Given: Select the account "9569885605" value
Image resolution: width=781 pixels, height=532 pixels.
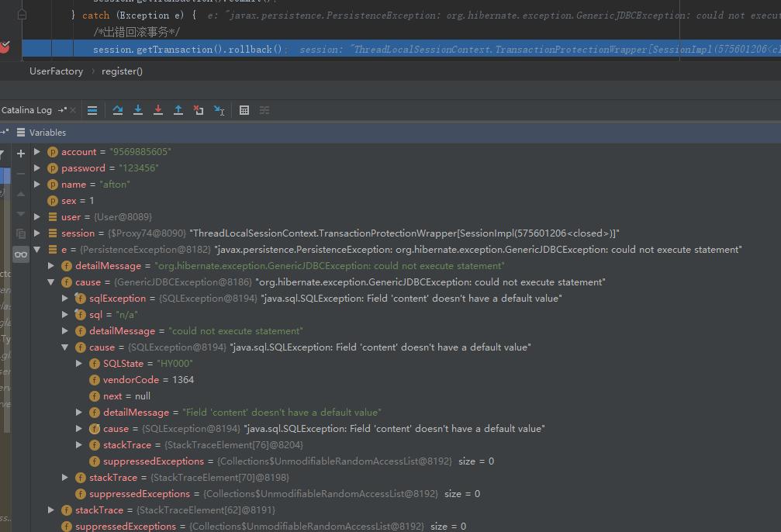Looking at the screenshot, I should point(140,152).
